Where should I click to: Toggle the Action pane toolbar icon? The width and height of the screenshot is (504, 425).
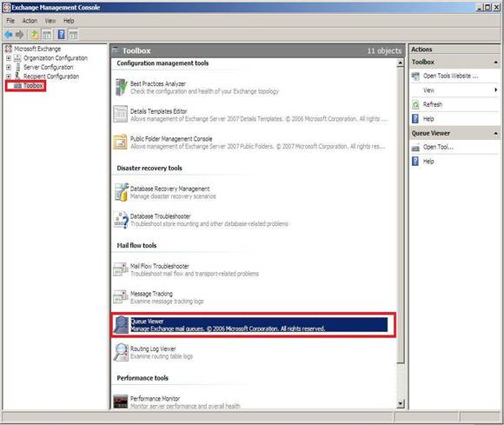[x=73, y=35]
